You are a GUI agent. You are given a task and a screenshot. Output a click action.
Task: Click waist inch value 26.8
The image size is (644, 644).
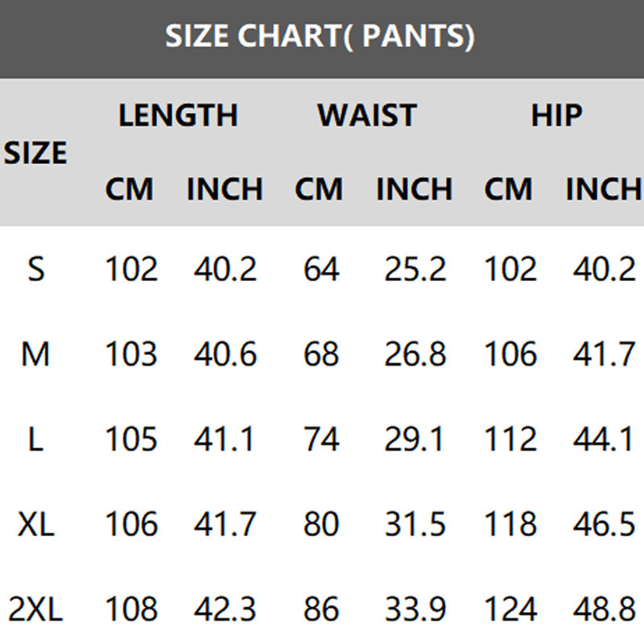click(x=415, y=354)
